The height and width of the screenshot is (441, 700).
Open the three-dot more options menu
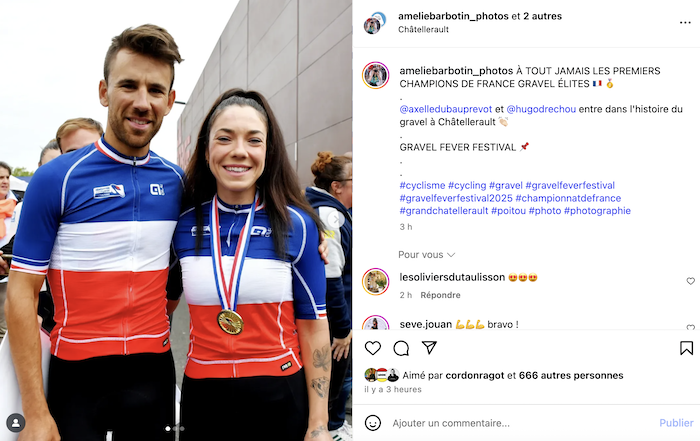click(x=685, y=22)
